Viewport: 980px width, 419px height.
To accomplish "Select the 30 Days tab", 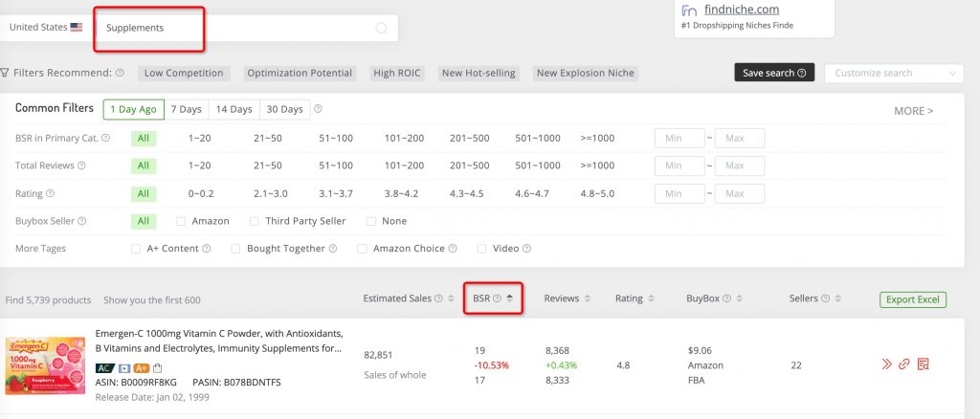I will point(284,109).
